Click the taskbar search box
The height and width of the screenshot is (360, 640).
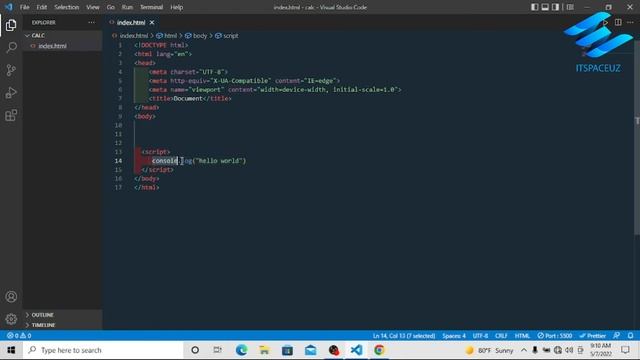coord(103,350)
